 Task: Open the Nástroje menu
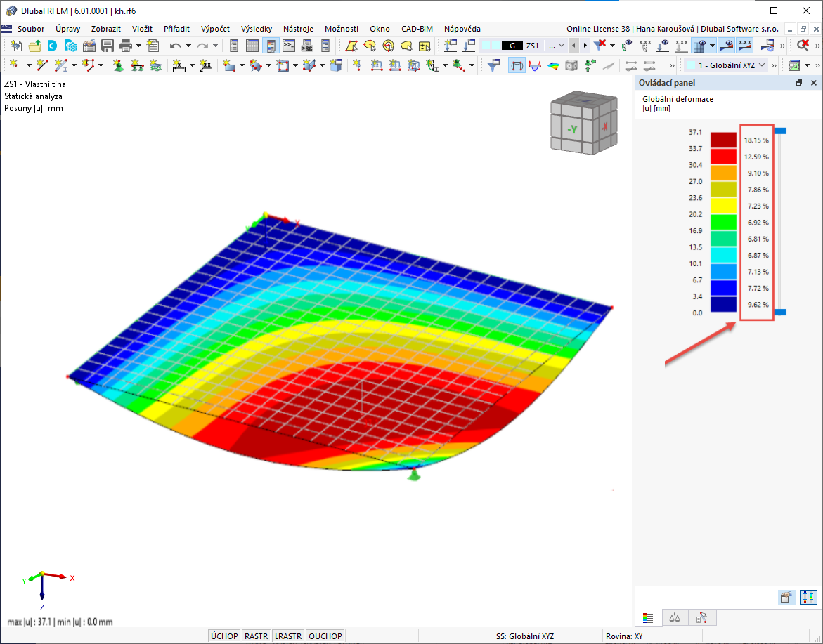pos(298,29)
